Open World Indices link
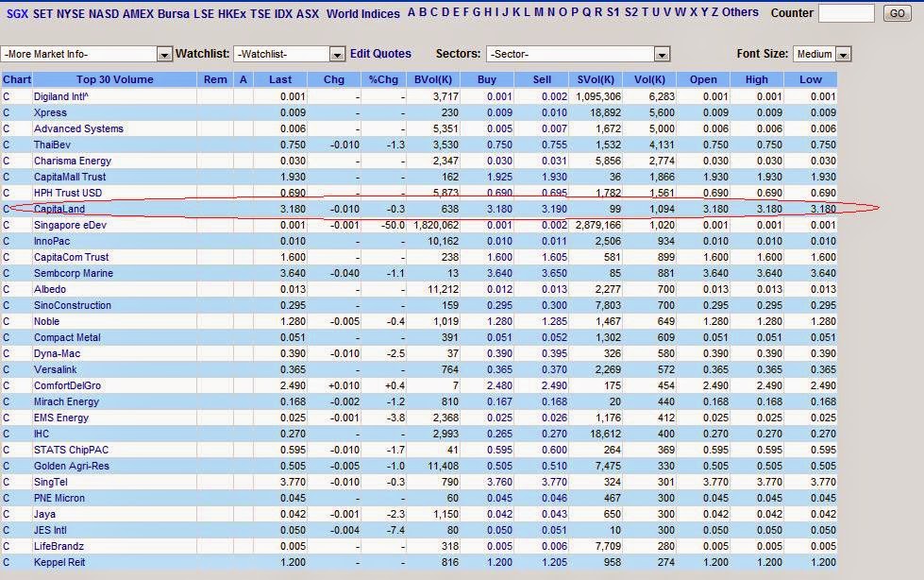The image size is (924, 580). click(363, 13)
